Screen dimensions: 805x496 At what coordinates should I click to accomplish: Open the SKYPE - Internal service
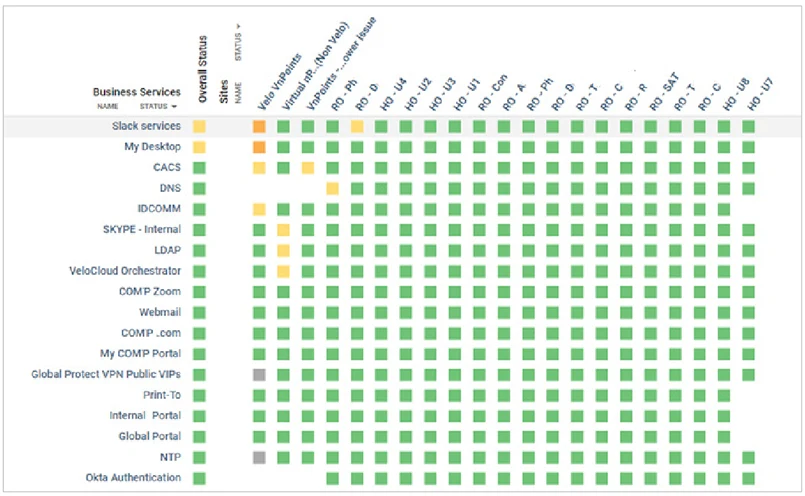141,230
